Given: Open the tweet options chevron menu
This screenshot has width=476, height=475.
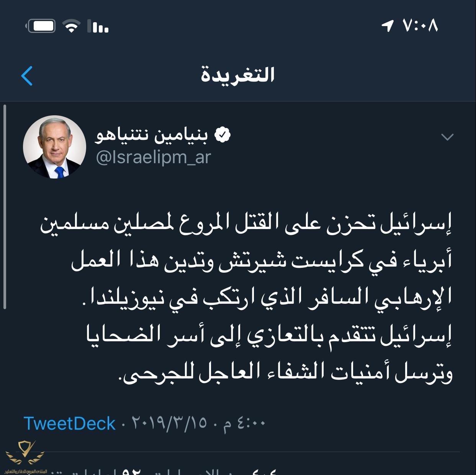Looking at the screenshot, I should tap(447, 137).
